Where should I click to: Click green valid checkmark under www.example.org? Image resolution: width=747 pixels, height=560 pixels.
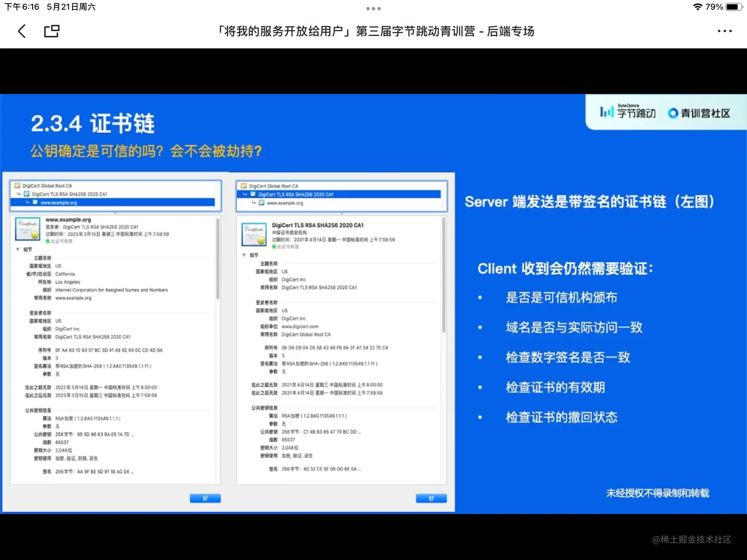click(x=47, y=241)
